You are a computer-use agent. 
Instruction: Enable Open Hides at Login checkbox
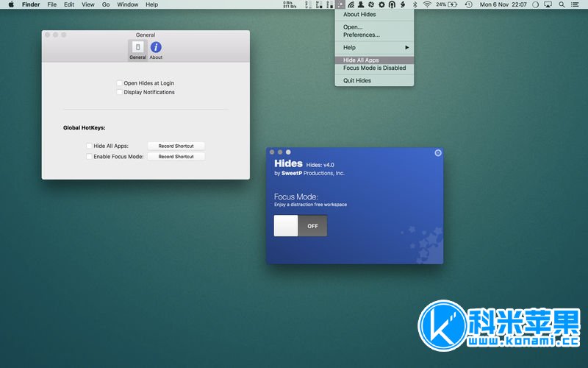pos(119,83)
